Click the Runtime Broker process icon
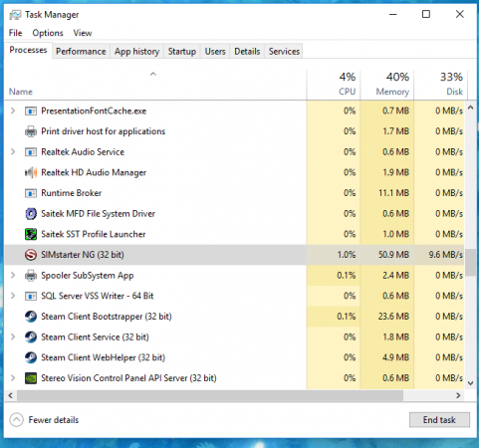479x448 pixels. click(x=31, y=193)
